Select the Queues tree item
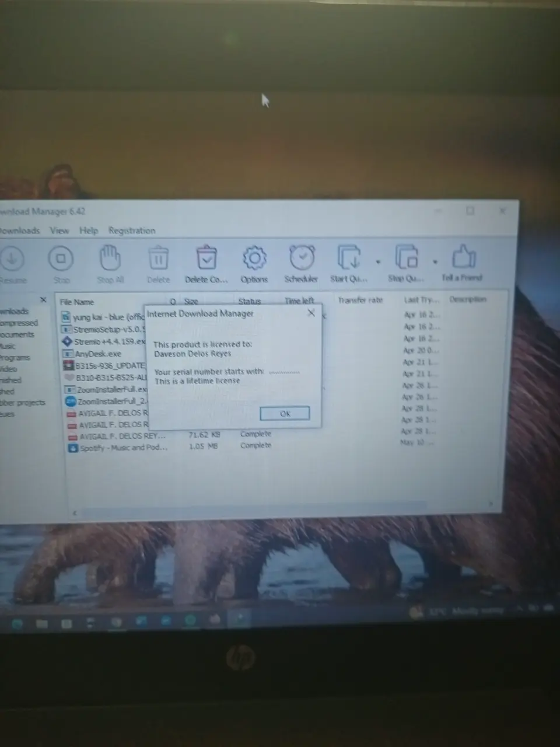 [x=8, y=414]
